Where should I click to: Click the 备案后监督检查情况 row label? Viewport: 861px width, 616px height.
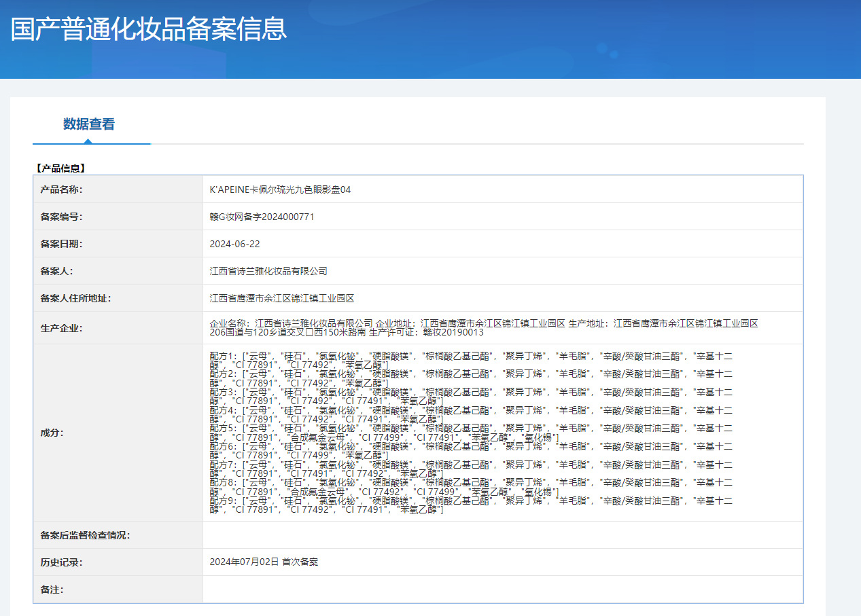[85, 535]
